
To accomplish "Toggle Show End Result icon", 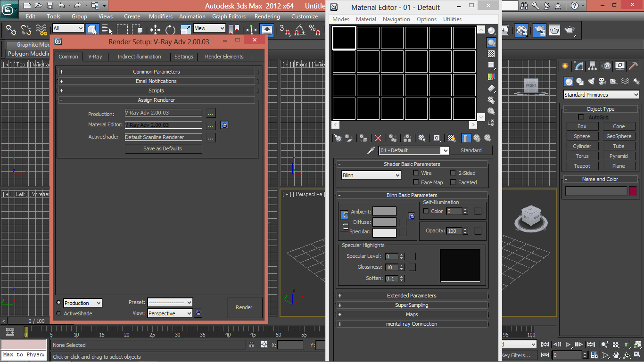I will click(x=466, y=138).
